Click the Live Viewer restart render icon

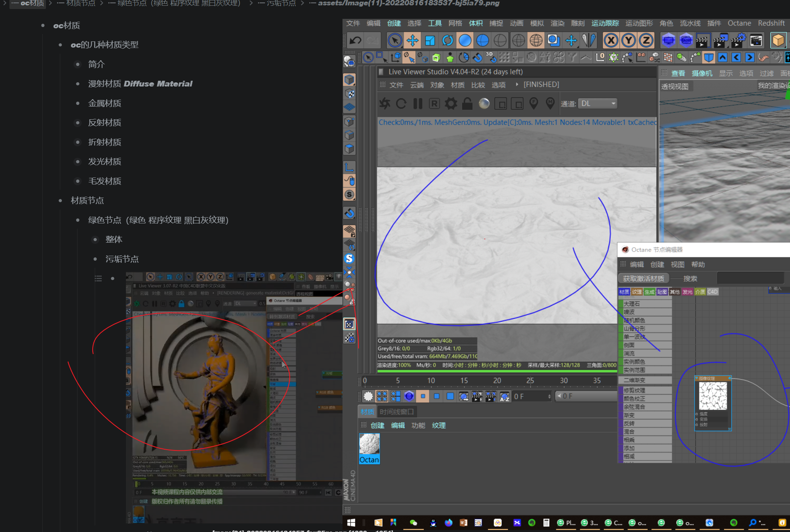[x=401, y=104]
